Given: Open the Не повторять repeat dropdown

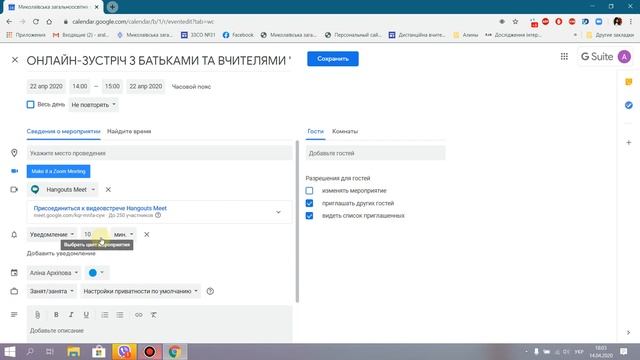Looking at the screenshot, I should click(x=93, y=105).
